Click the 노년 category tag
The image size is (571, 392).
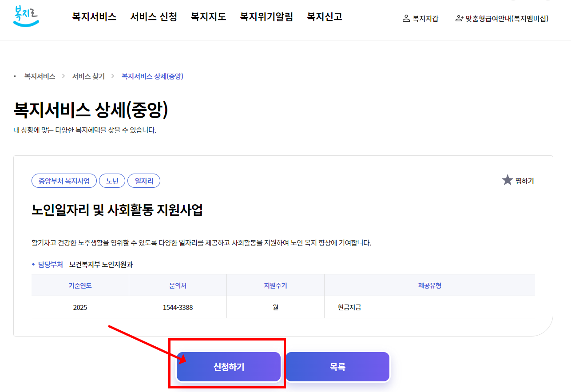pos(112,180)
